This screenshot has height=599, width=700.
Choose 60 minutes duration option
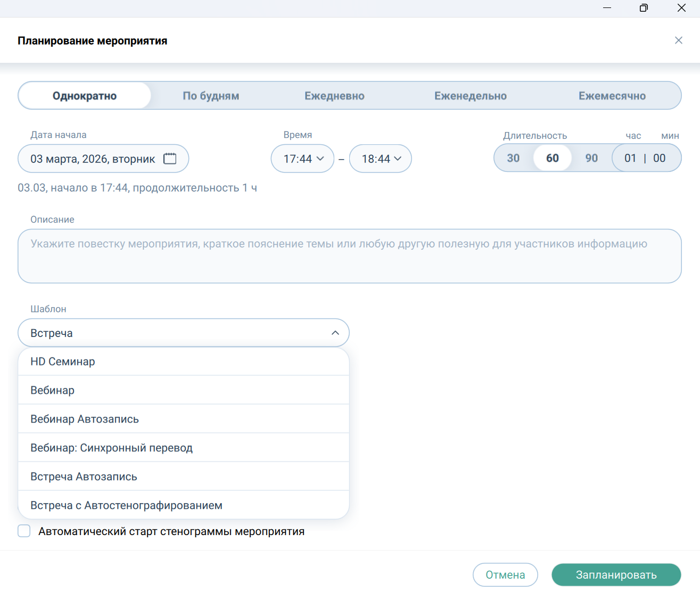click(553, 158)
